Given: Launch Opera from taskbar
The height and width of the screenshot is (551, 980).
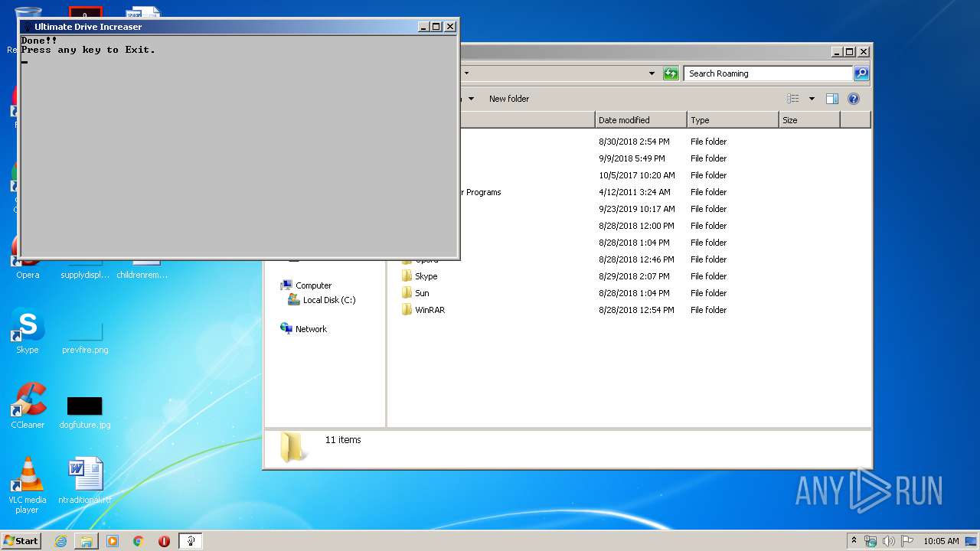Looking at the screenshot, I should [x=164, y=541].
